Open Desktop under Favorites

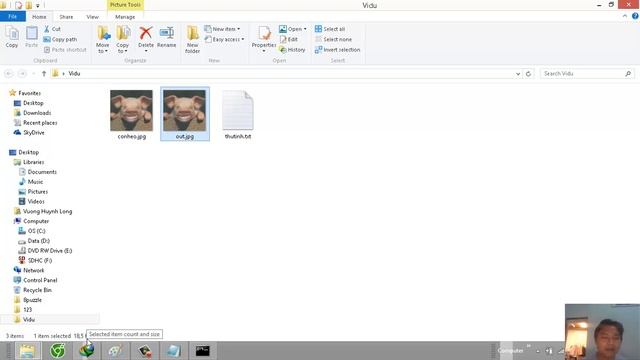pos(29,103)
